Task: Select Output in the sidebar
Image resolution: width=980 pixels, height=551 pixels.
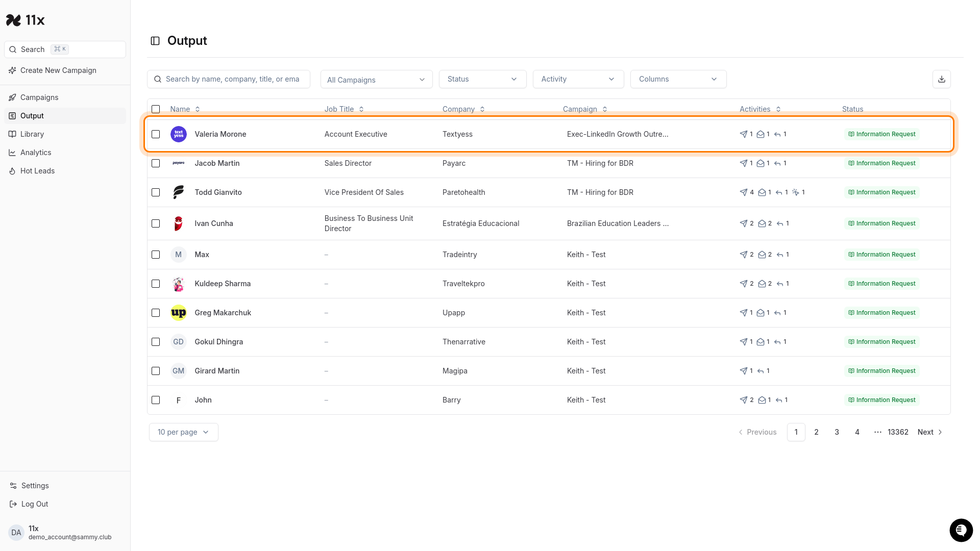Action: pos(65,116)
